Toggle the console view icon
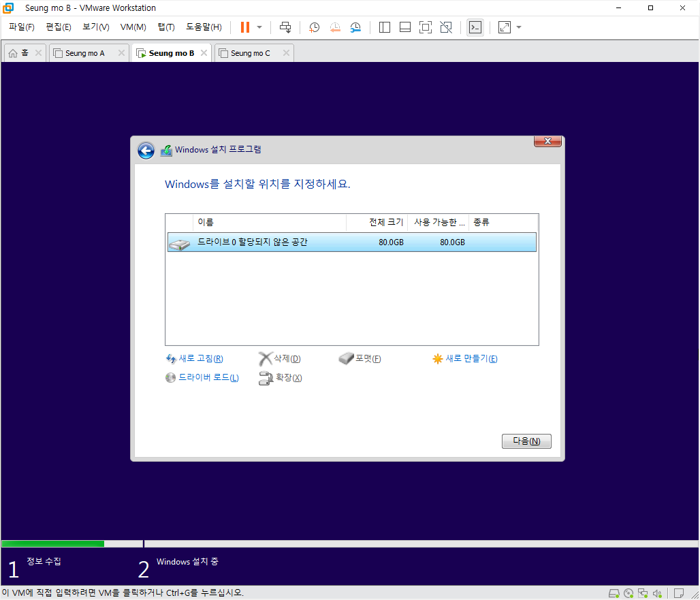The width and height of the screenshot is (700, 600). click(x=475, y=27)
